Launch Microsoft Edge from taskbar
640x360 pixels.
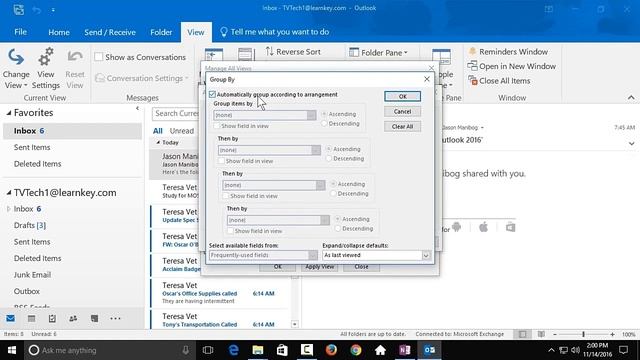coord(233,350)
